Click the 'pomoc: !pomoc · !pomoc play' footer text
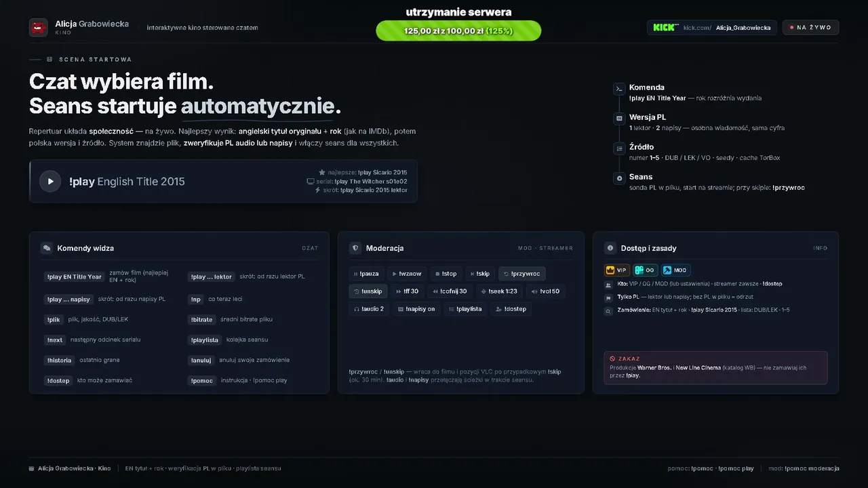868x488 pixels. pyautogui.click(x=711, y=468)
